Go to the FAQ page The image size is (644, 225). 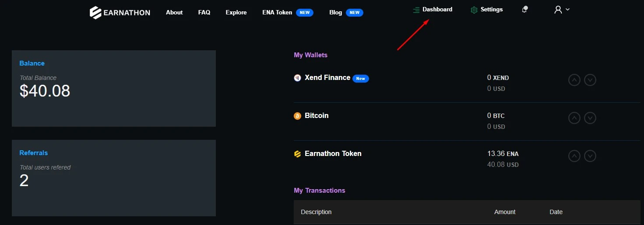pyautogui.click(x=204, y=12)
